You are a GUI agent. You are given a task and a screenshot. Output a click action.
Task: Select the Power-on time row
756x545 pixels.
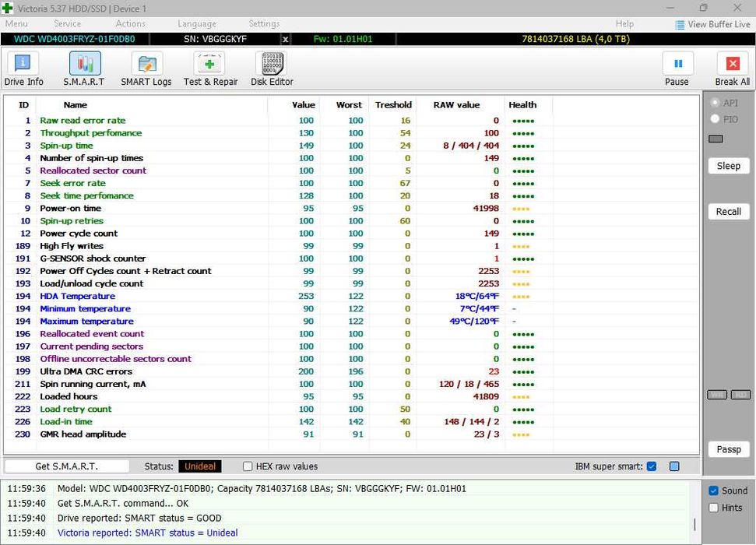click(351, 209)
